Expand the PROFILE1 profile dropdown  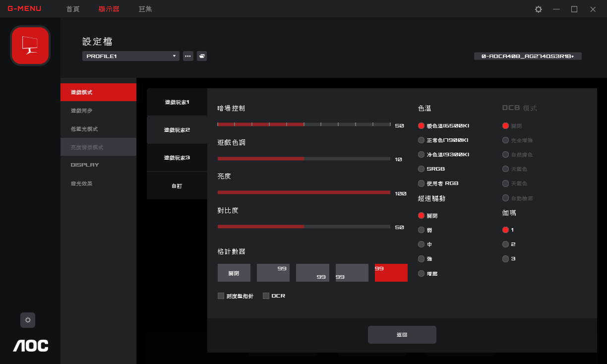pos(131,56)
